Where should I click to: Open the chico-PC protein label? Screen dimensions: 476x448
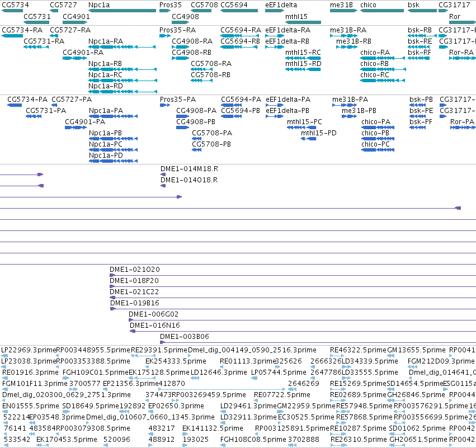point(375,144)
